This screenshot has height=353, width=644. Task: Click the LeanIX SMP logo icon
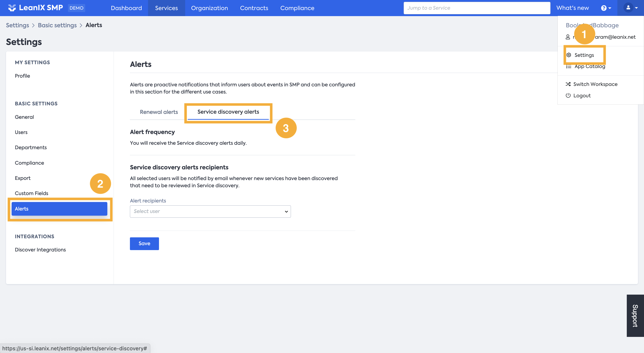12,8
